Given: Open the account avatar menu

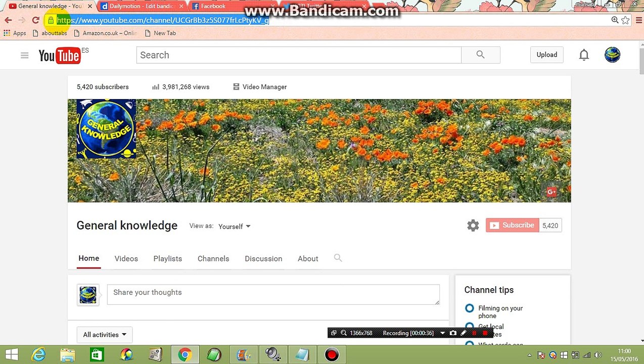Looking at the screenshot, I should (612, 55).
